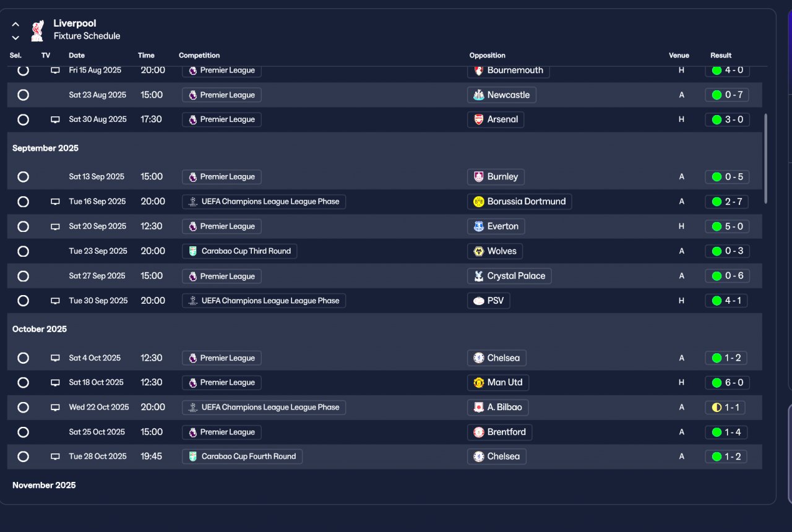Click the Burnley club crest

coord(478,177)
